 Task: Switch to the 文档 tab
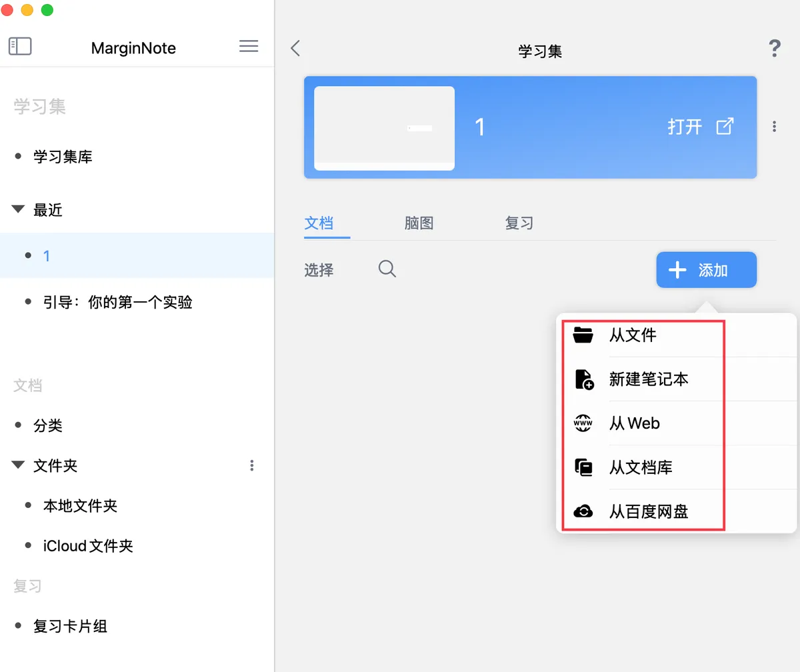tap(319, 223)
